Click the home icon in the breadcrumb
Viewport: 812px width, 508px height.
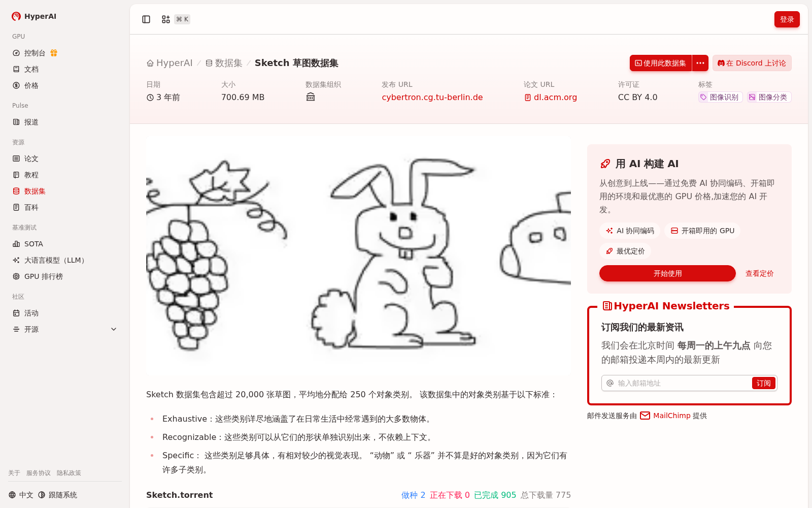point(150,63)
